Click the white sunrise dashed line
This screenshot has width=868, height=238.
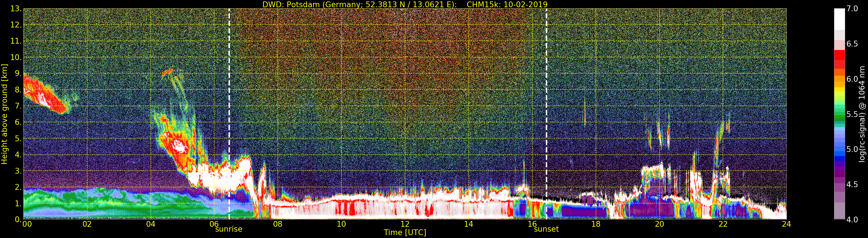(229, 114)
